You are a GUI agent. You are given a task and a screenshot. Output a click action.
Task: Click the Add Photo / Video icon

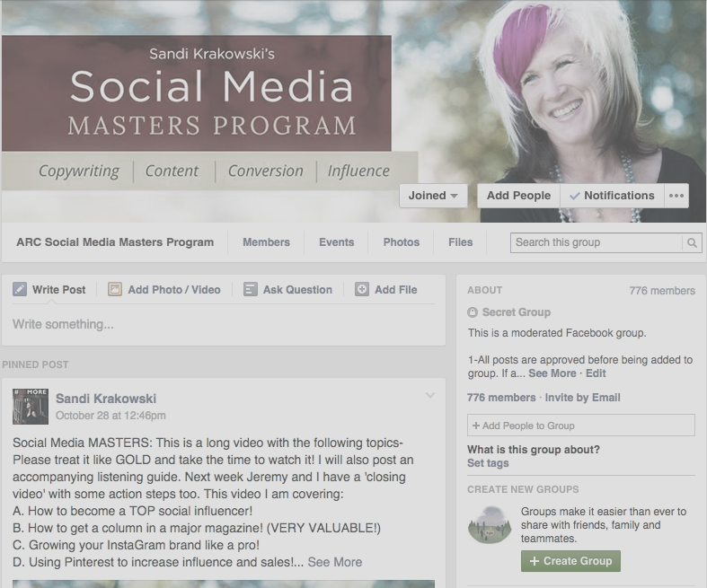click(x=115, y=289)
